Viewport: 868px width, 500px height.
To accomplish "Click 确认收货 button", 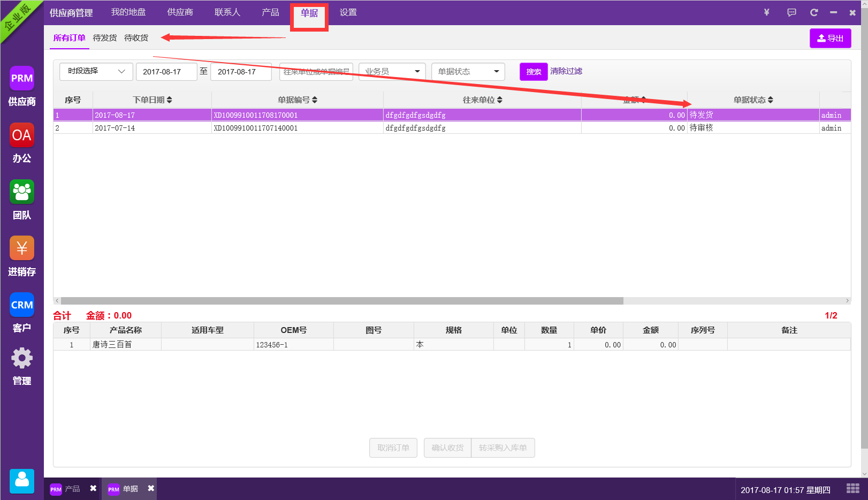I will [x=448, y=448].
